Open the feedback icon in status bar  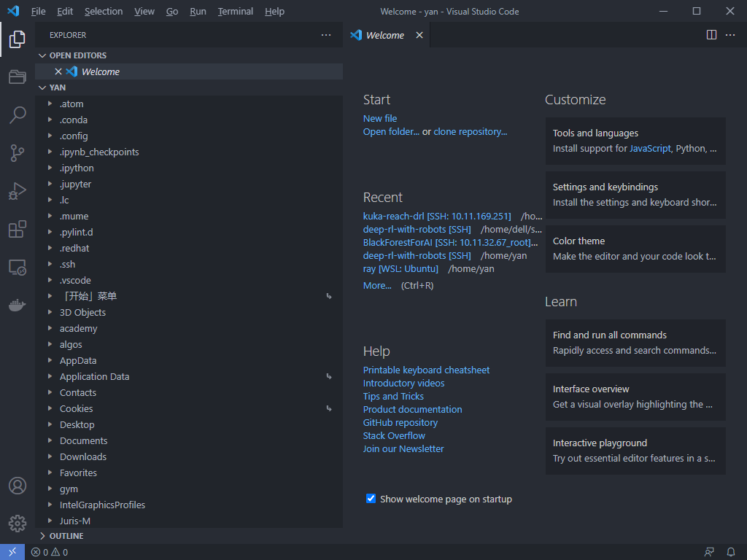709,552
